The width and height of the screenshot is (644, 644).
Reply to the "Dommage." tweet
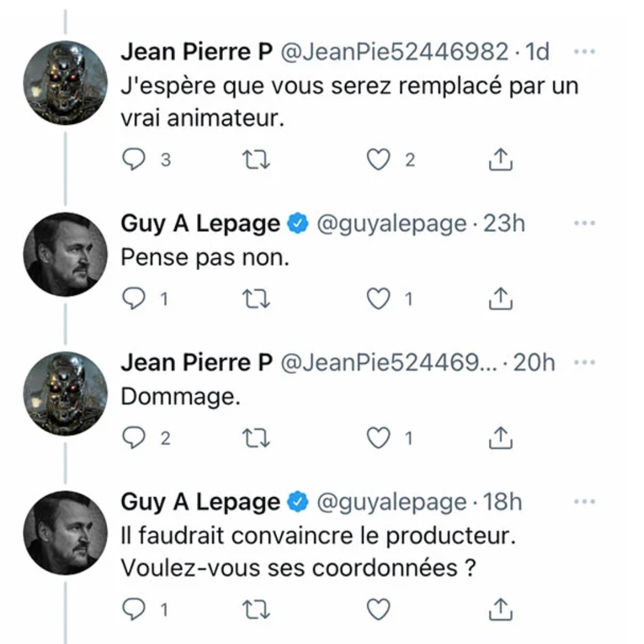coord(134,438)
